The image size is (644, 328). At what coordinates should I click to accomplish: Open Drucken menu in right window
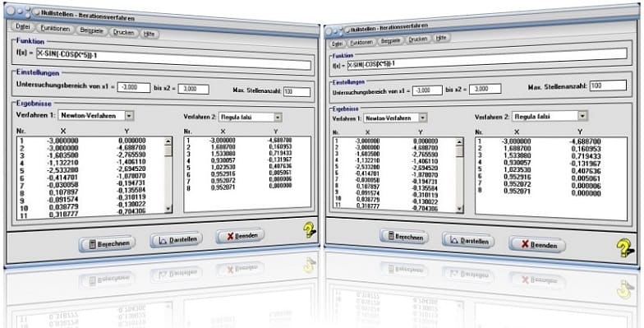tap(418, 39)
